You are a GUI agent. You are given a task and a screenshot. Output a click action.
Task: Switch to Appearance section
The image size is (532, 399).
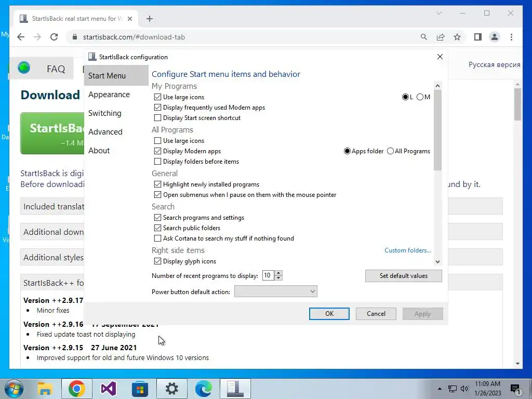pyautogui.click(x=109, y=95)
